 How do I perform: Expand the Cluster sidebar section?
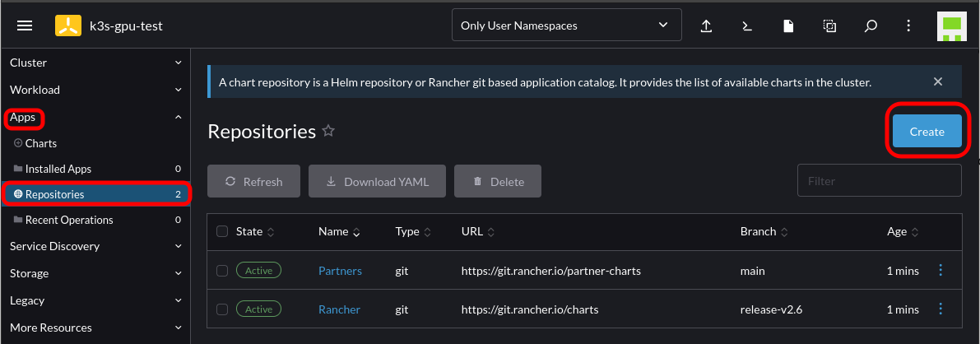tap(94, 63)
